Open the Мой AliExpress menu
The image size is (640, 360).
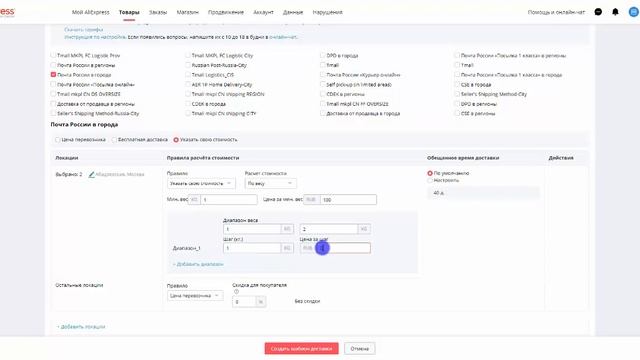(x=91, y=12)
